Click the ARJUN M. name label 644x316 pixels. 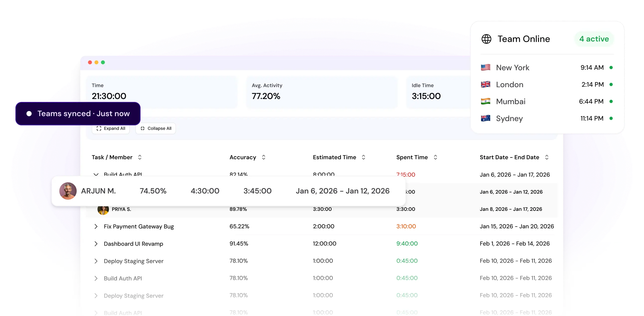coord(98,191)
